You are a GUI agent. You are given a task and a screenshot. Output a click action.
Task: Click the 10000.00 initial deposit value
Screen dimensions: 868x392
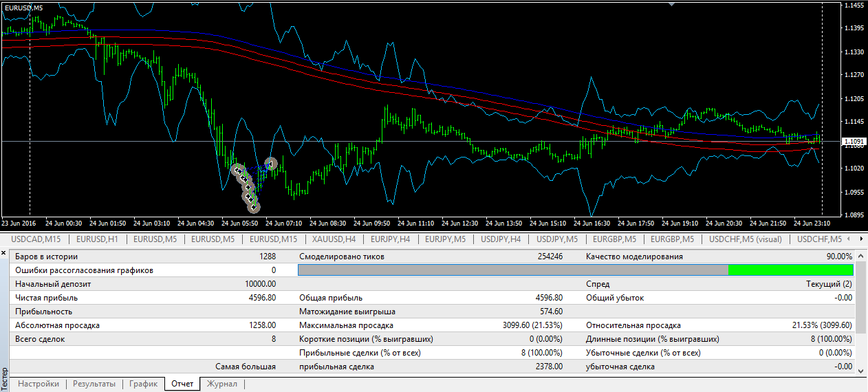click(261, 284)
